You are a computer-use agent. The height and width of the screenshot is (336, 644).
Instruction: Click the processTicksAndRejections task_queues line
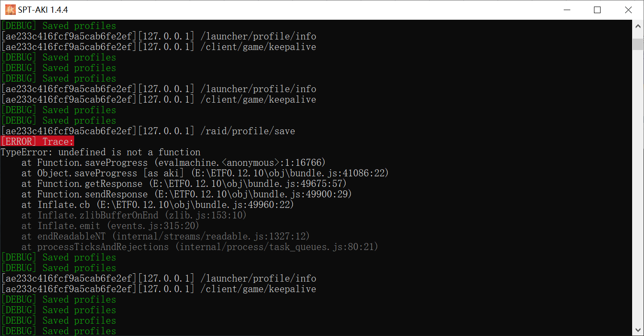[200, 247]
